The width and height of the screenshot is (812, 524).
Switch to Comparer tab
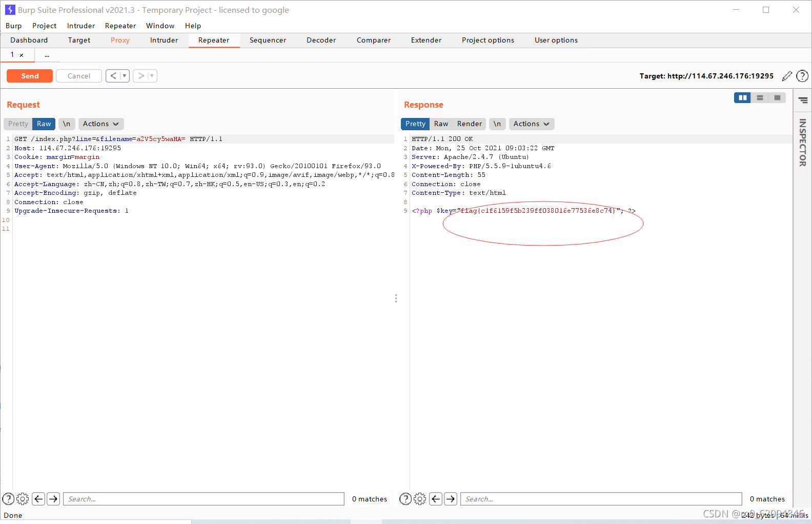[x=374, y=40]
